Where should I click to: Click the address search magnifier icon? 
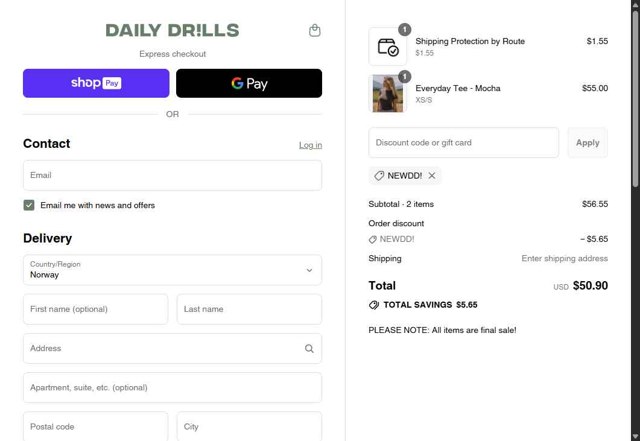click(x=309, y=348)
